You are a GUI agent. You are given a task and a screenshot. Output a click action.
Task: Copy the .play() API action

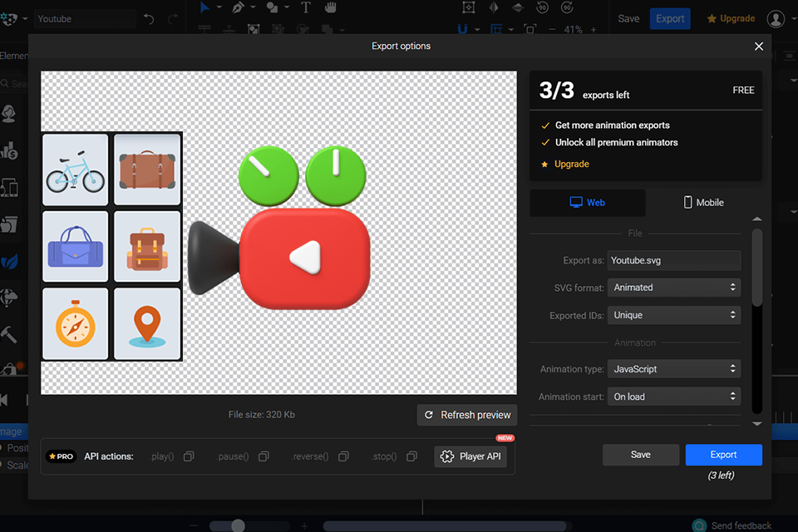189,456
